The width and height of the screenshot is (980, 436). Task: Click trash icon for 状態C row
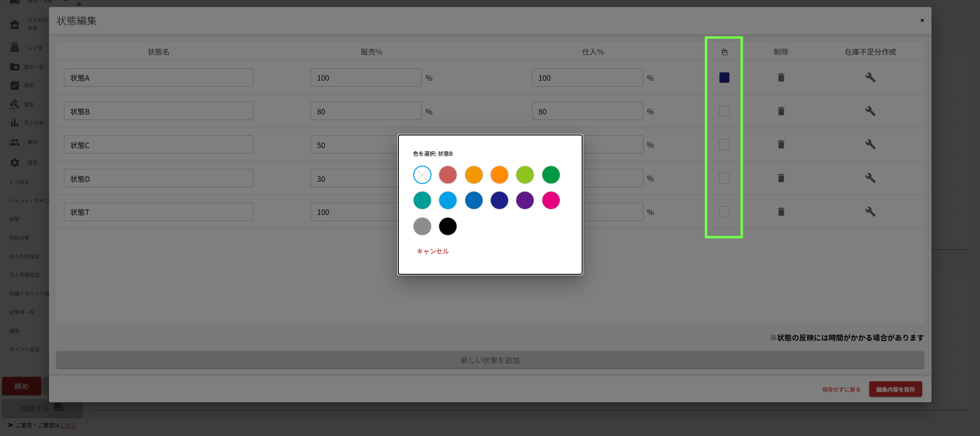pos(781,144)
